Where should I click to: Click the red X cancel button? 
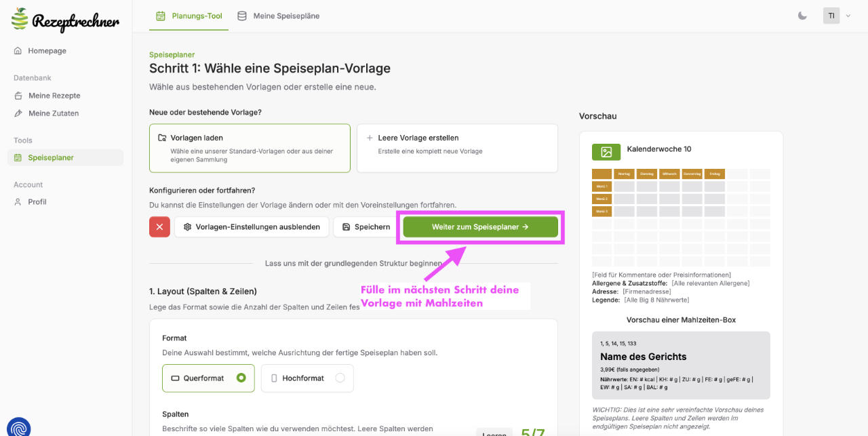point(159,227)
